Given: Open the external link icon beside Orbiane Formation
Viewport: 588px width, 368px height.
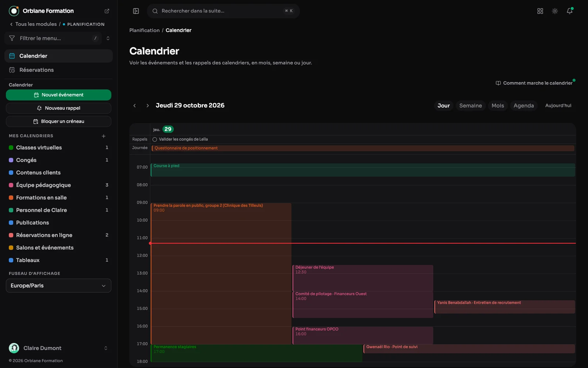Looking at the screenshot, I should pyautogui.click(x=107, y=11).
